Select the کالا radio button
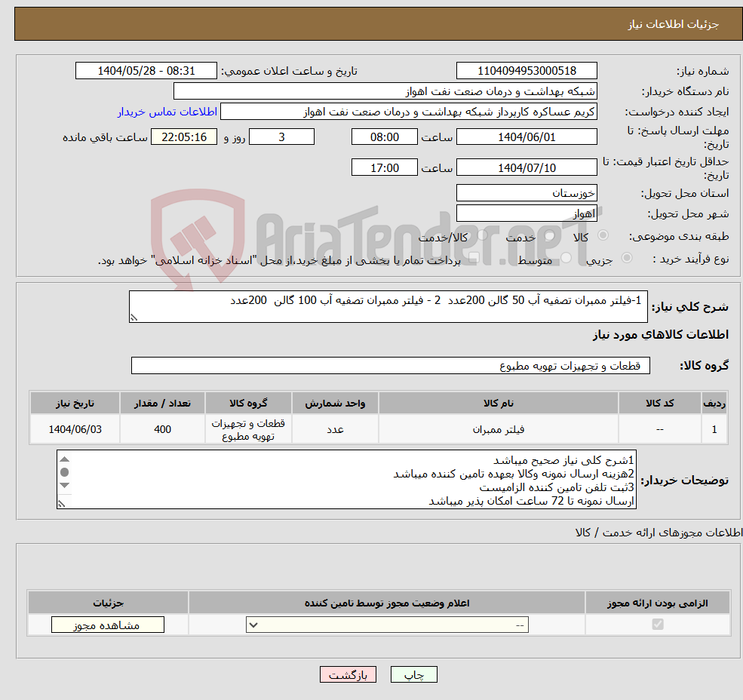This screenshot has width=743, height=700. tap(603, 235)
